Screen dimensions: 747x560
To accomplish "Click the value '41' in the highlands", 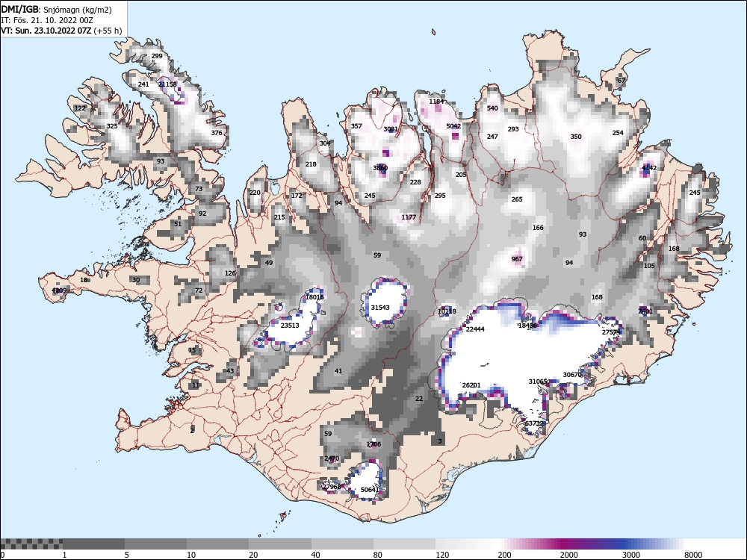I will tap(338, 371).
